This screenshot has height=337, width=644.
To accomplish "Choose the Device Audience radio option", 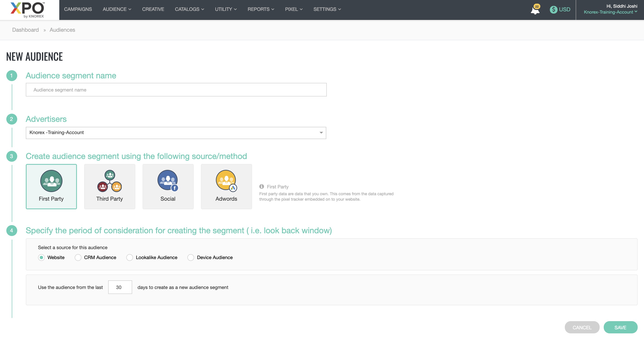I will point(191,258).
